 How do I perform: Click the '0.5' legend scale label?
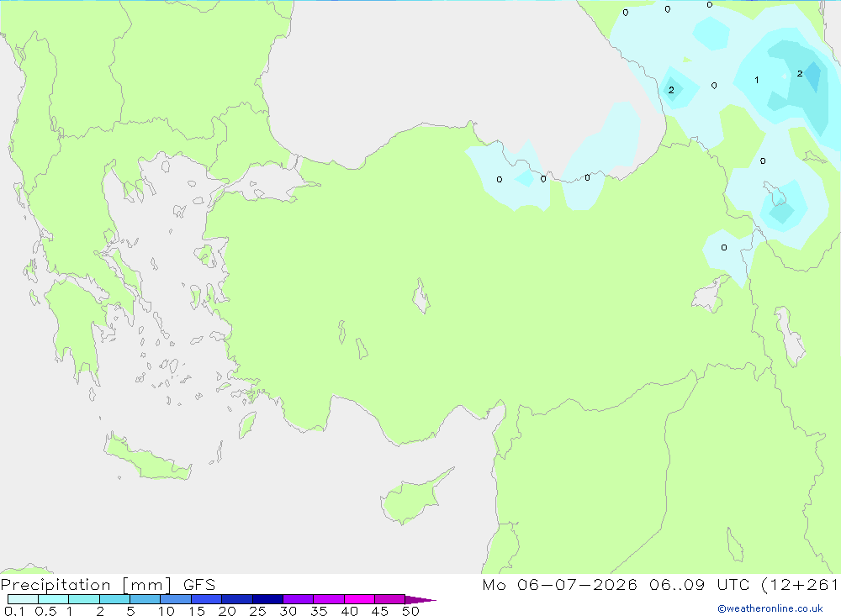tap(45, 611)
